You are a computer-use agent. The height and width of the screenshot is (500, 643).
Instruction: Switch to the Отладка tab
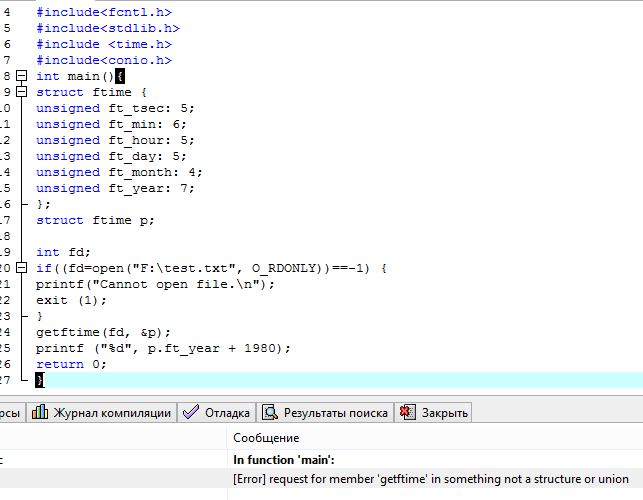point(227,413)
